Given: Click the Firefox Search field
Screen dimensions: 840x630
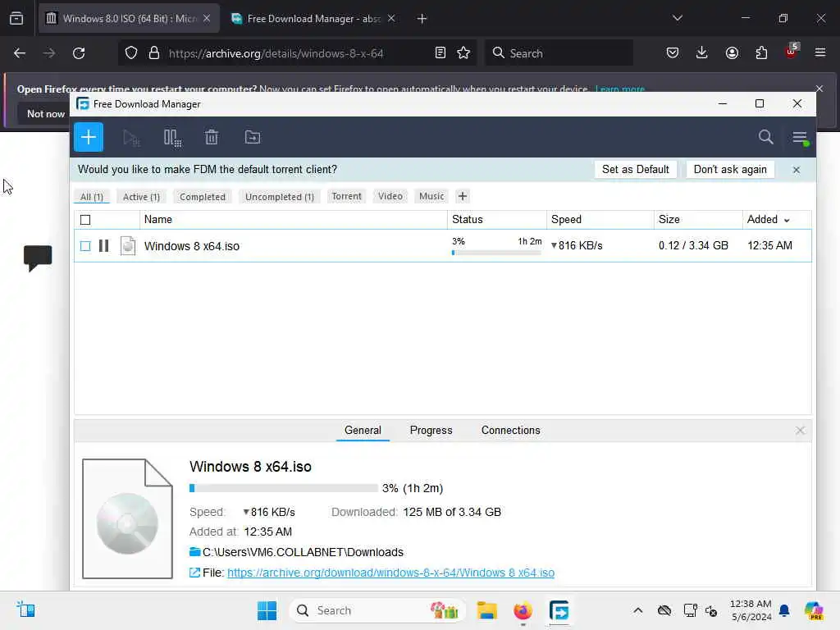Looking at the screenshot, I should click(559, 53).
